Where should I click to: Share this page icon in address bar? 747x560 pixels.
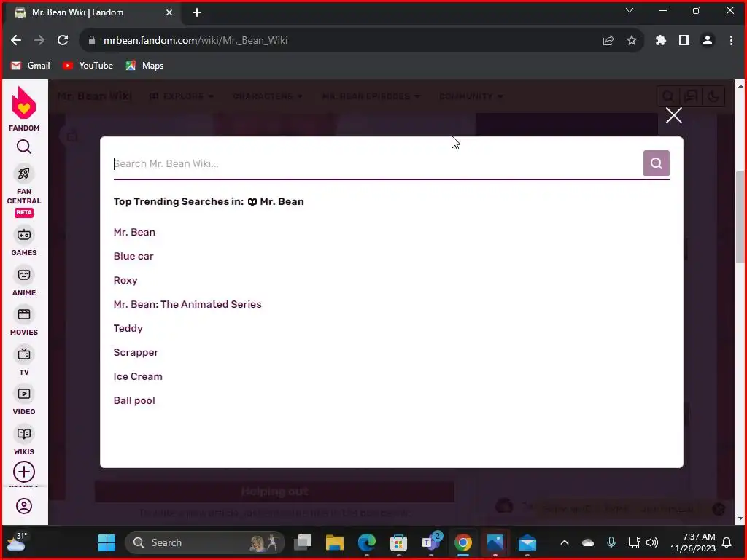[x=608, y=41]
